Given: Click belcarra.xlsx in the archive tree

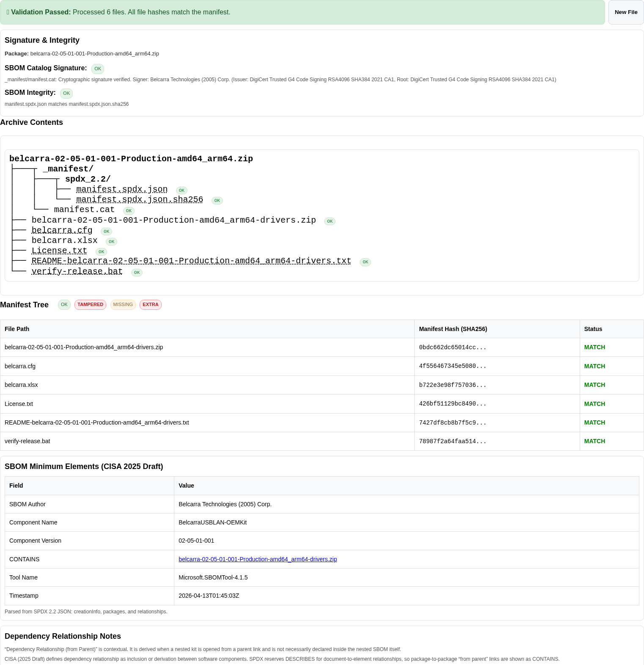Looking at the screenshot, I should coord(65,240).
